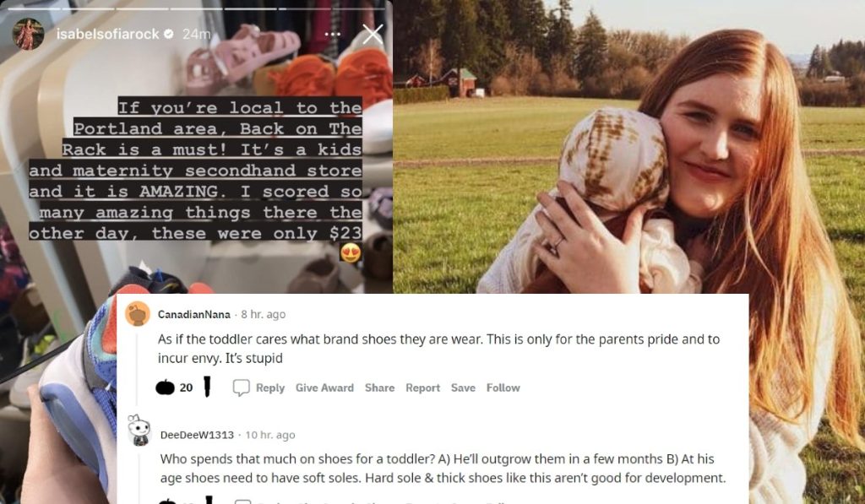Downvote CanadianNana's comment
Image resolution: width=865 pixels, height=504 pixels.
208,387
